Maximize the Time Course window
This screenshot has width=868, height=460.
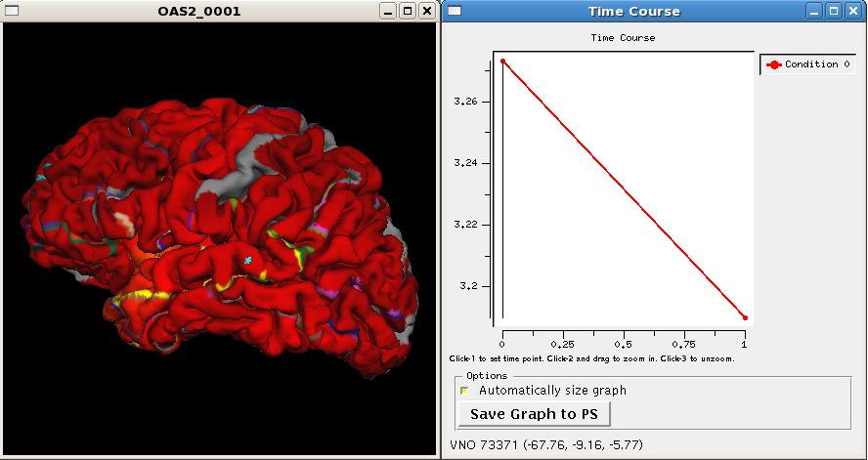click(834, 11)
